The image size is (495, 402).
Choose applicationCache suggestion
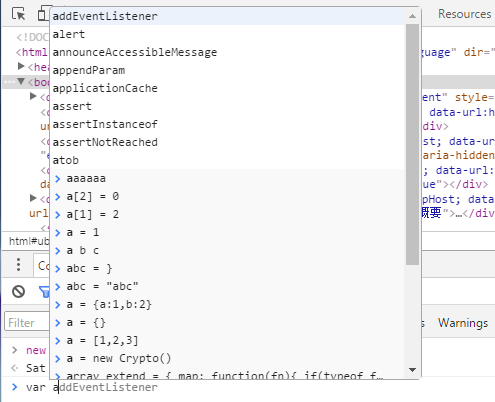(227, 88)
